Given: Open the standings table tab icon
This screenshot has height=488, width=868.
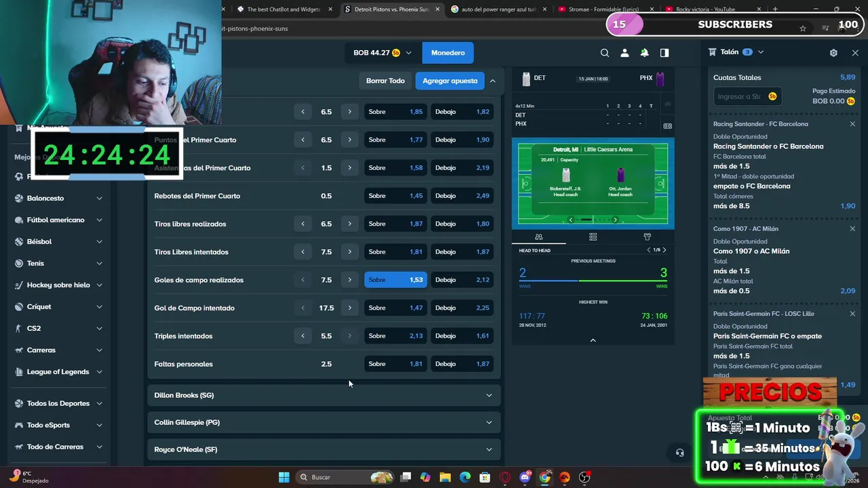Looking at the screenshot, I should (593, 237).
